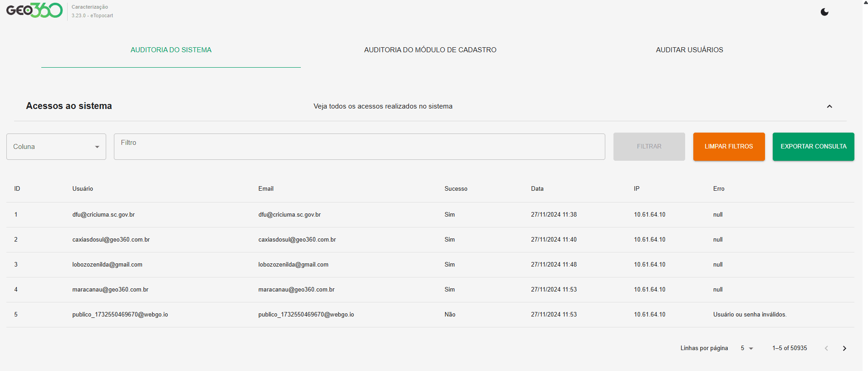The width and height of the screenshot is (868, 371).
Task: Select user publico_1732550469670@webgo.io in Usuário column
Action: 120,315
